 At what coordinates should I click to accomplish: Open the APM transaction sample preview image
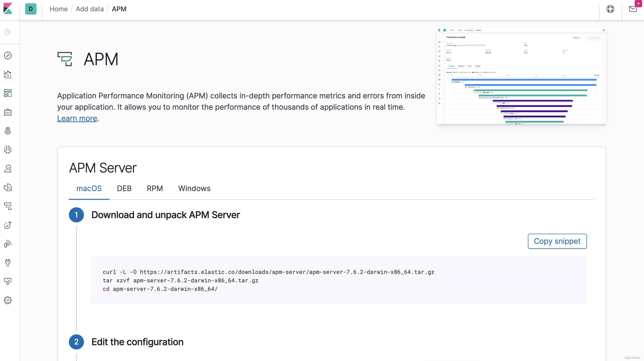521,76
